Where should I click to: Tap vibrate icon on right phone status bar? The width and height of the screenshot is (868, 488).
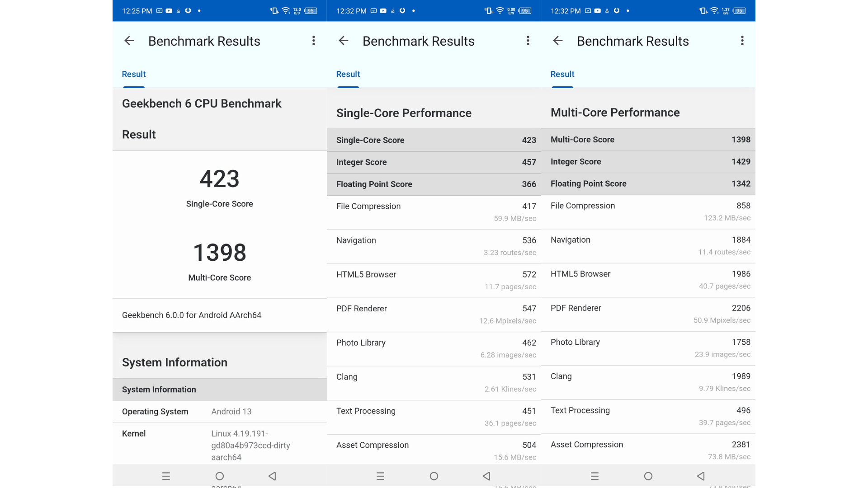pos(703,11)
